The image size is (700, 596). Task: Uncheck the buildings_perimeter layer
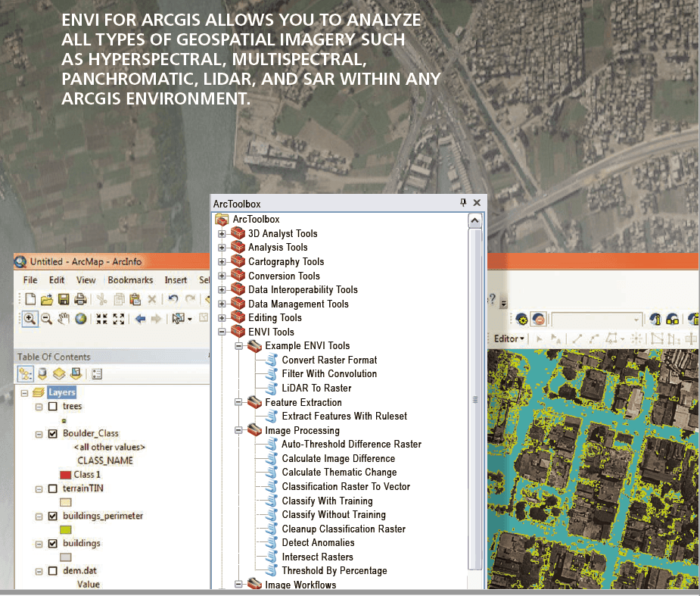coord(53,516)
